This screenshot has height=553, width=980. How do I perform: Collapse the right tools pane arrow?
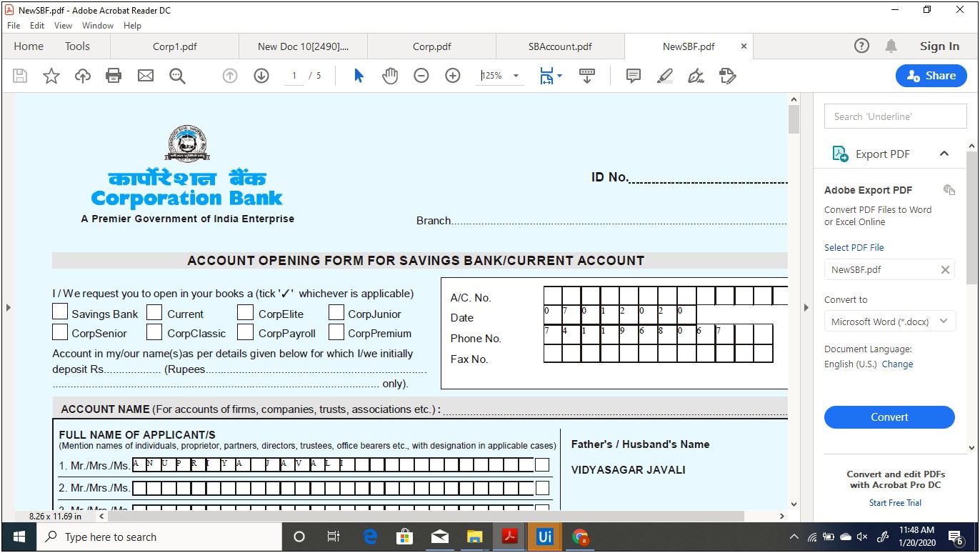[x=806, y=307]
